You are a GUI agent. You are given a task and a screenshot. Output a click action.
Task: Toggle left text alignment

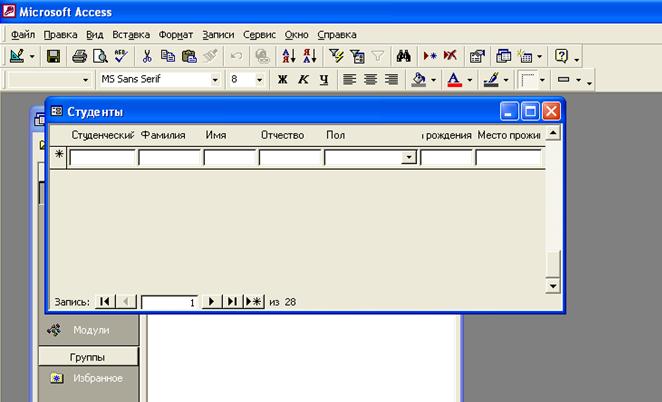coord(350,79)
